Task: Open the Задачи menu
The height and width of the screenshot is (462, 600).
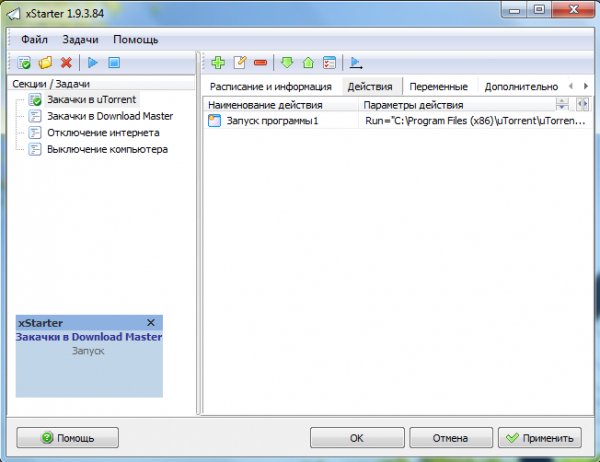Action: [x=80, y=39]
